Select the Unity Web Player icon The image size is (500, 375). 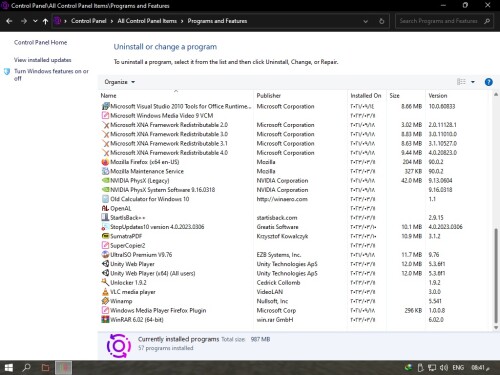pyautogui.click(x=105, y=264)
